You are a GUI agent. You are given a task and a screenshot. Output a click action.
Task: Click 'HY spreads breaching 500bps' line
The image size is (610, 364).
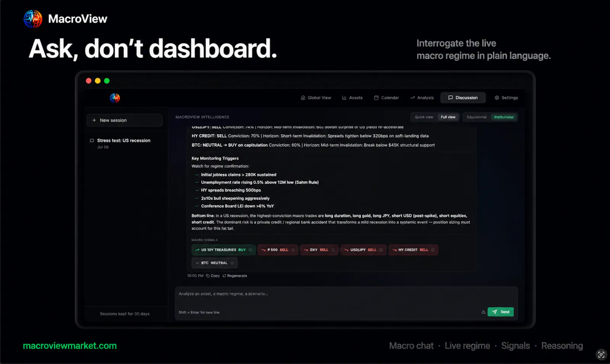click(x=231, y=190)
